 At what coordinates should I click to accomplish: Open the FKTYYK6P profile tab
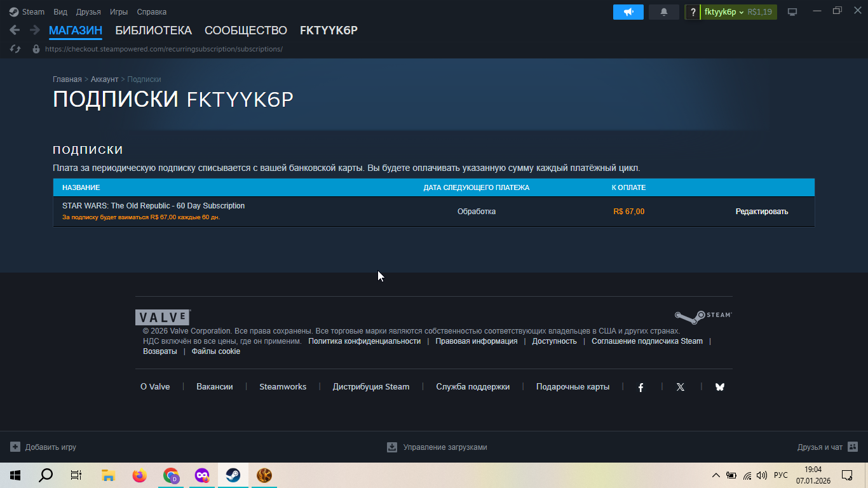click(329, 30)
